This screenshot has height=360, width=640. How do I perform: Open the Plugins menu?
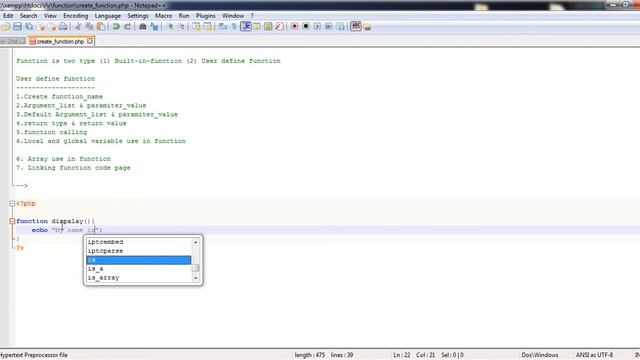coord(206,16)
